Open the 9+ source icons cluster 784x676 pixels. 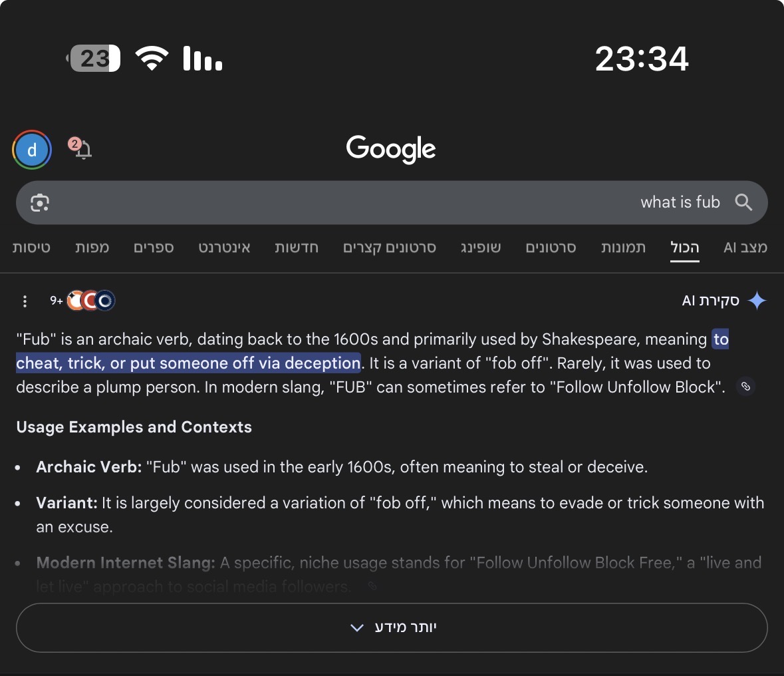tap(83, 301)
